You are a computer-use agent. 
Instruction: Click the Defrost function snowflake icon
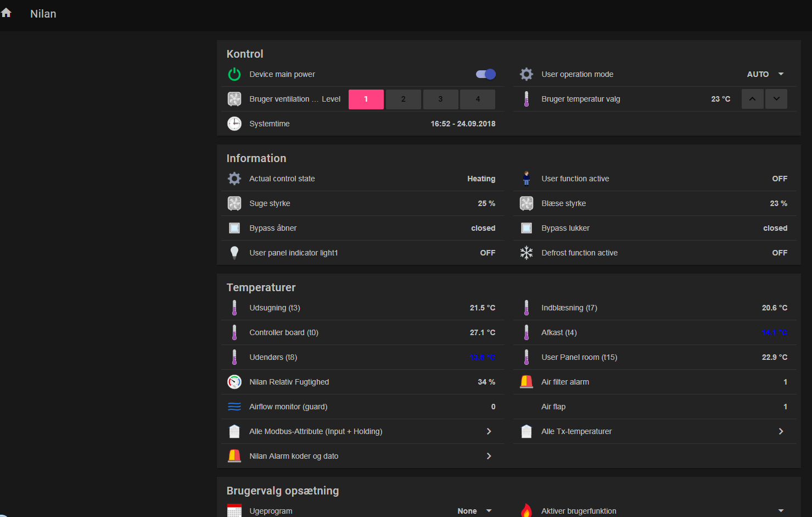[x=527, y=253]
